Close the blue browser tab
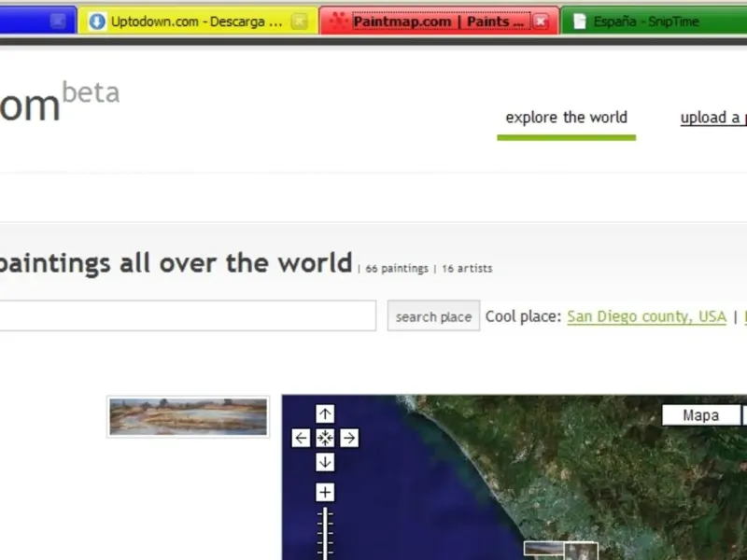The width and height of the screenshot is (747, 560). 58,21
